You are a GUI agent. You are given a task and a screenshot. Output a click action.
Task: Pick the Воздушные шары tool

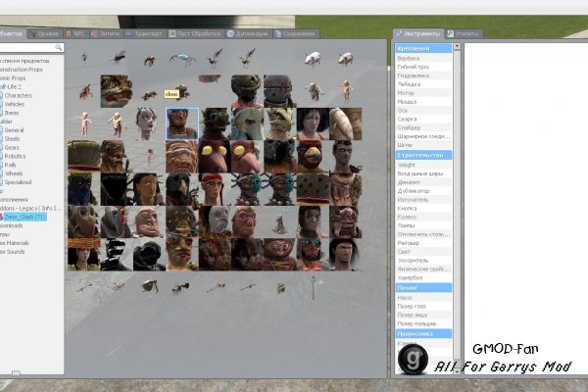pos(423,173)
